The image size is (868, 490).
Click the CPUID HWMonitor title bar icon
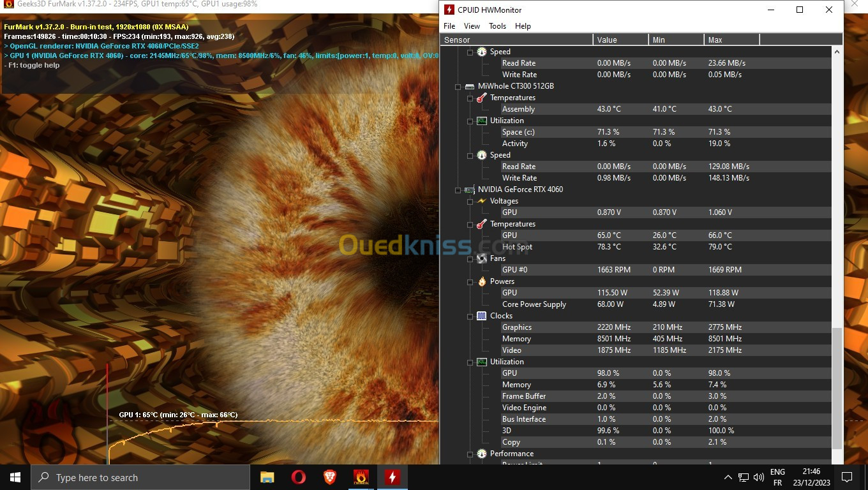point(449,10)
